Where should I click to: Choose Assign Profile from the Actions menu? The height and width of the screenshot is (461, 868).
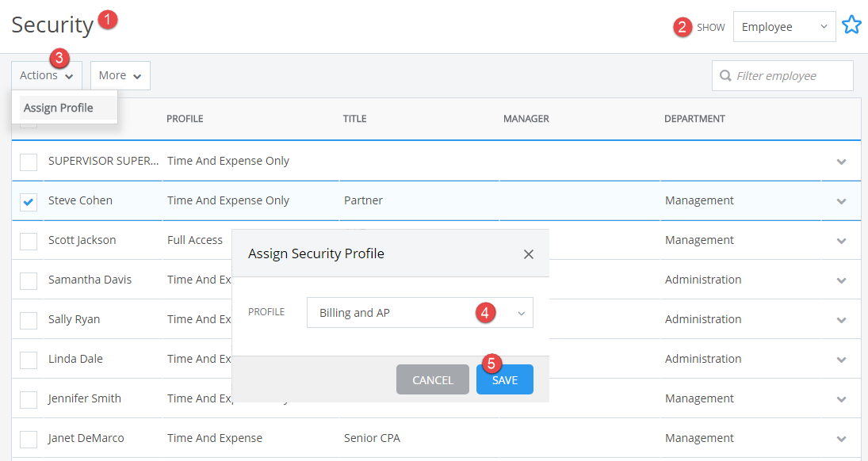58,107
